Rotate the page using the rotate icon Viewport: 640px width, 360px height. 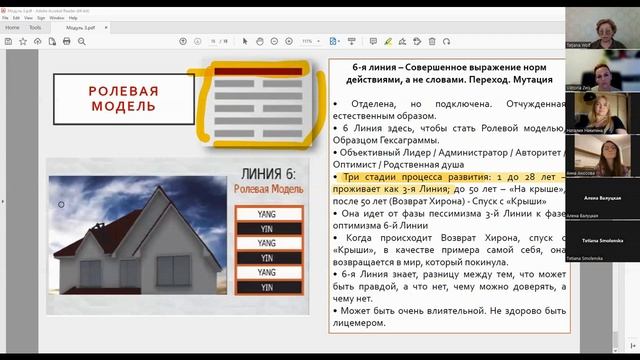click(447, 41)
